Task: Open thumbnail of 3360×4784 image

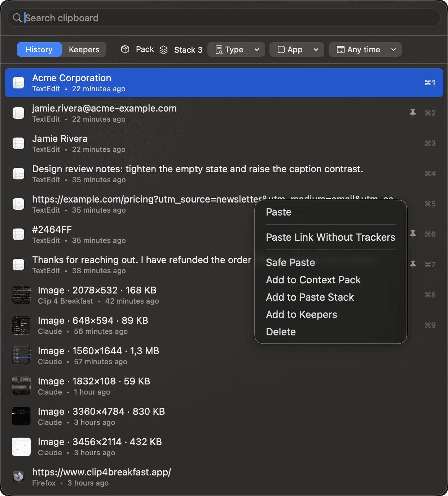Action: coord(21,416)
